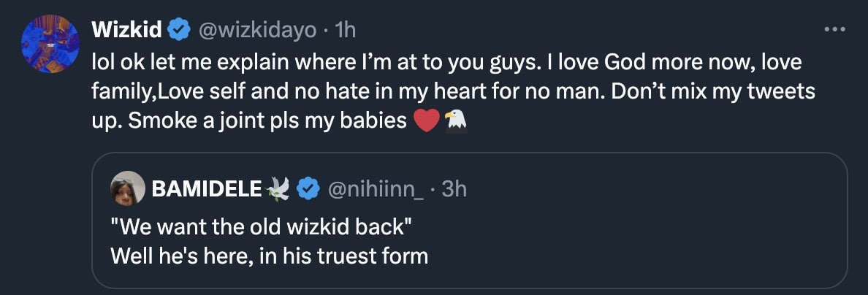Click the red heart emoji
This screenshot has width=868, height=295.
[x=426, y=120]
